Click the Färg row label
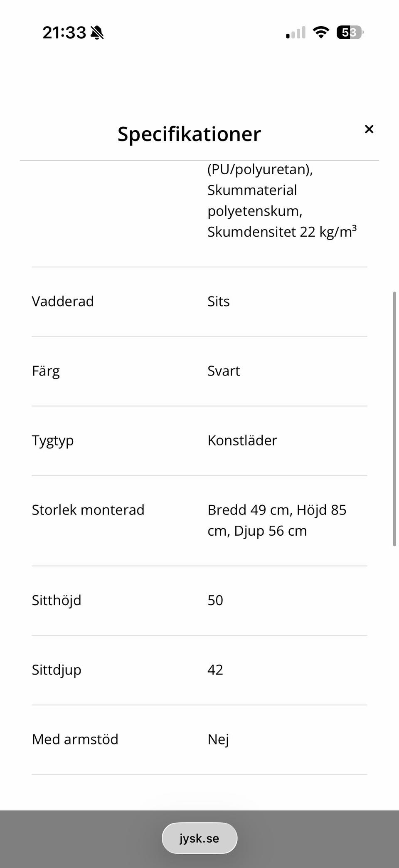Screen dimensions: 399x868 click(x=46, y=371)
